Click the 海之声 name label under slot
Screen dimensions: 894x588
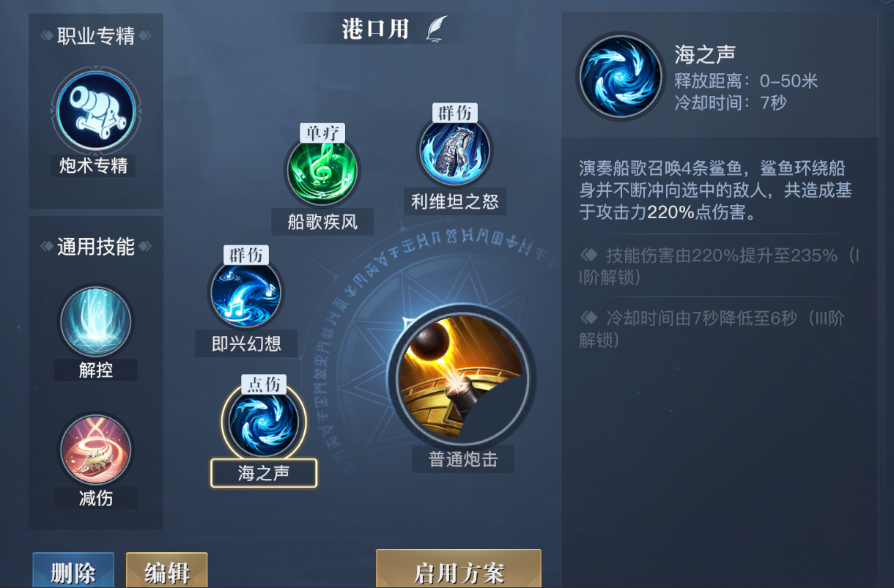click(x=264, y=473)
